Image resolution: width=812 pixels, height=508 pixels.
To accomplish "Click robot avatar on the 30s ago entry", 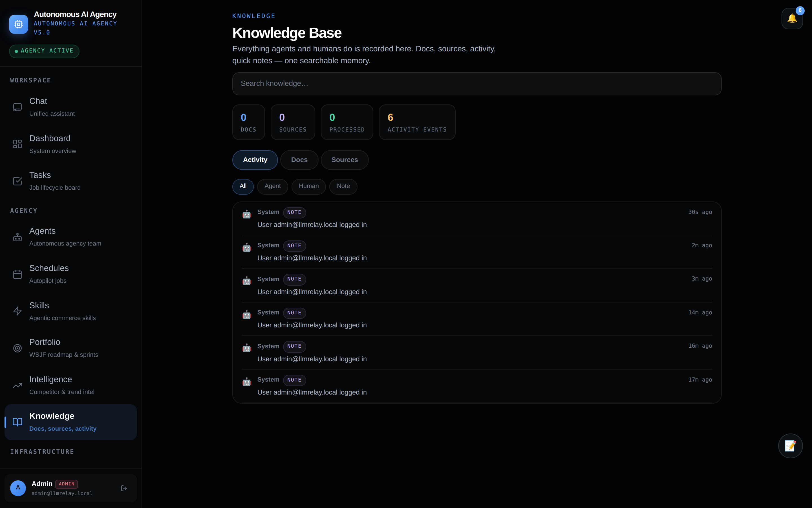I will pyautogui.click(x=247, y=214).
